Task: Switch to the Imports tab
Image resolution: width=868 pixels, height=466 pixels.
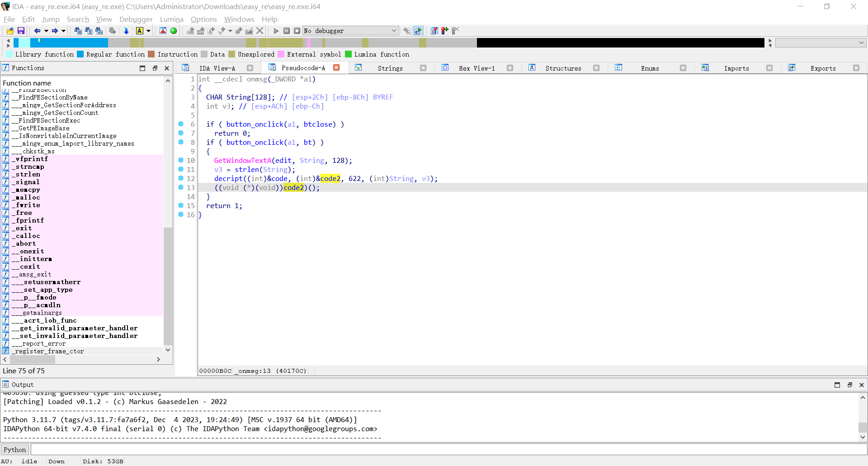Action: [736, 68]
